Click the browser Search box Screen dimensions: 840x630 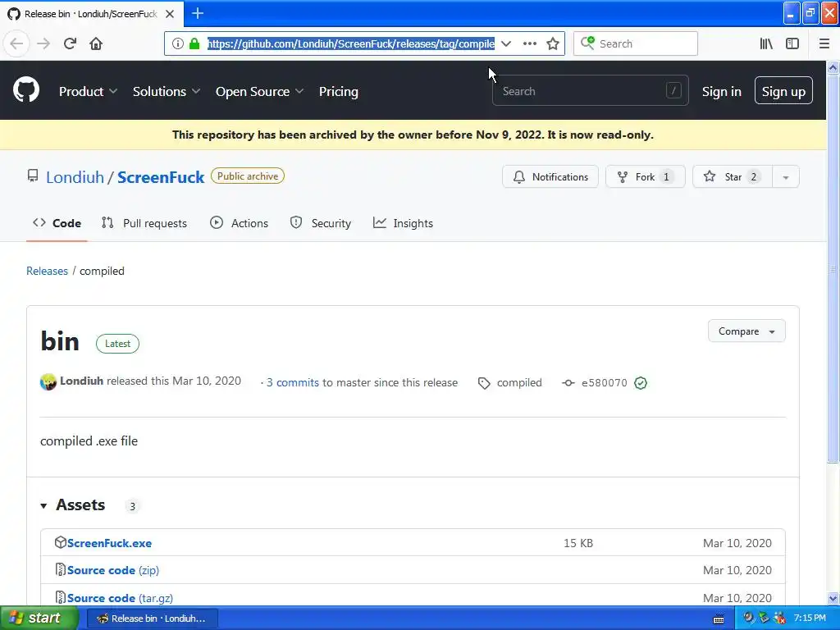coord(636,43)
